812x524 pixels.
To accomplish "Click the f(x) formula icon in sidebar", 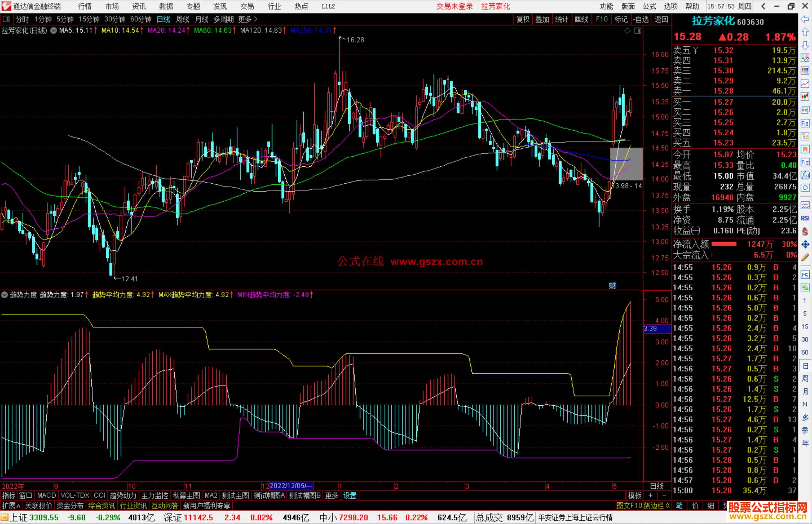I will click(805, 175).
